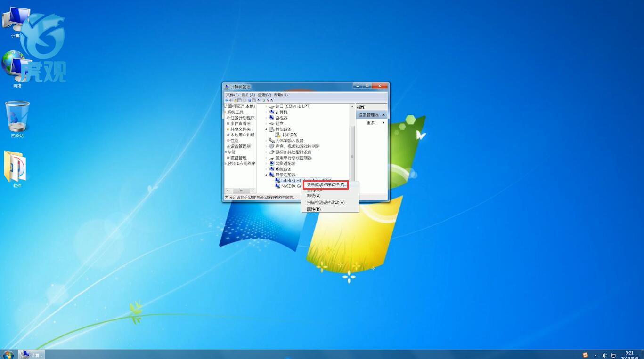Collapse the 其他设备 node arrow
The height and width of the screenshot is (359, 644).
click(x=266, y=129)
